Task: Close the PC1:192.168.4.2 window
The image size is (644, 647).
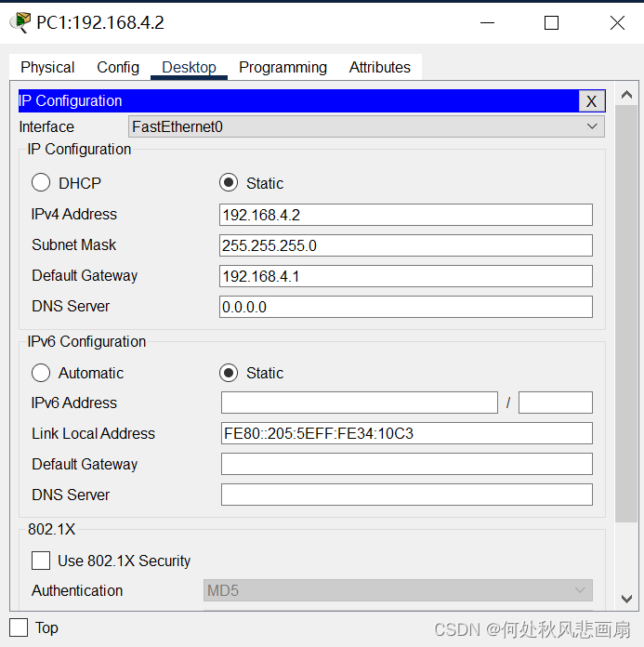Action: pyautogui.click(x=617, y=23)
